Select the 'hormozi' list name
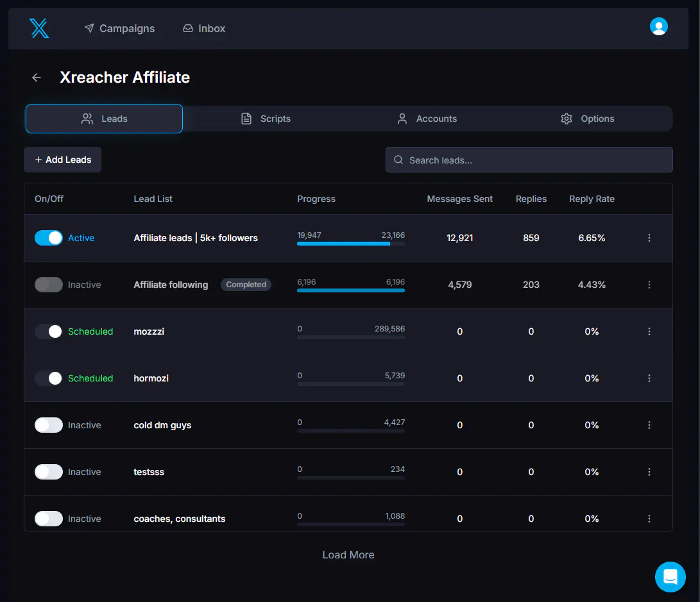Image resolution: width=700 pixels, height=602 pixels. [x=151, y=378]
